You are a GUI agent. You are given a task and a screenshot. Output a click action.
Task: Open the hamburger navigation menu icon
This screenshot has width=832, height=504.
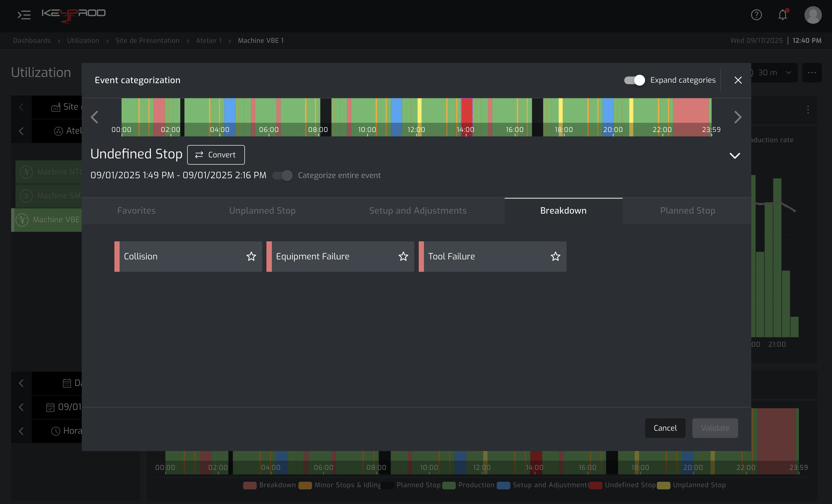(24, 15)
